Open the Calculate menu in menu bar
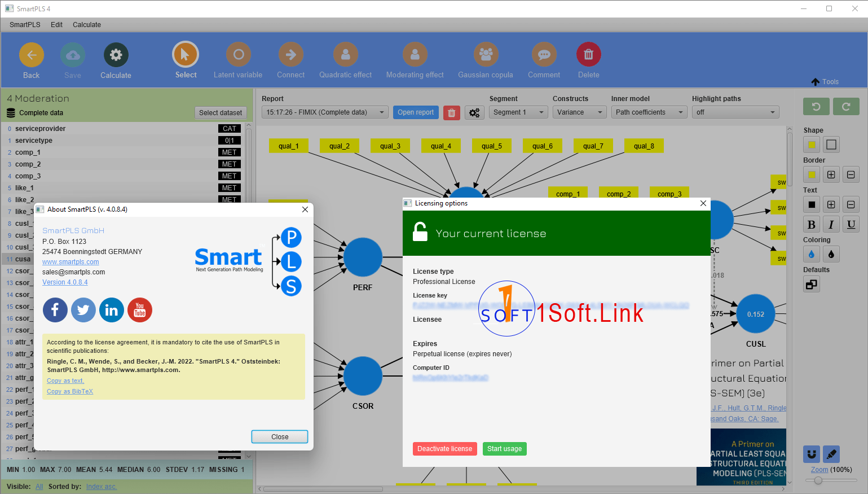868x494 pixels. [x=87, y=25]
